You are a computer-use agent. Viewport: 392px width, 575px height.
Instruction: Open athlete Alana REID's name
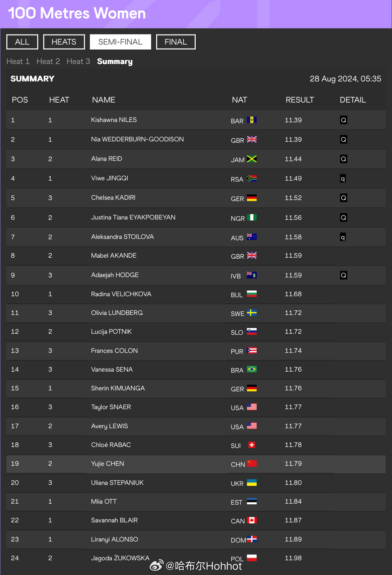click(x=107, y=158)
